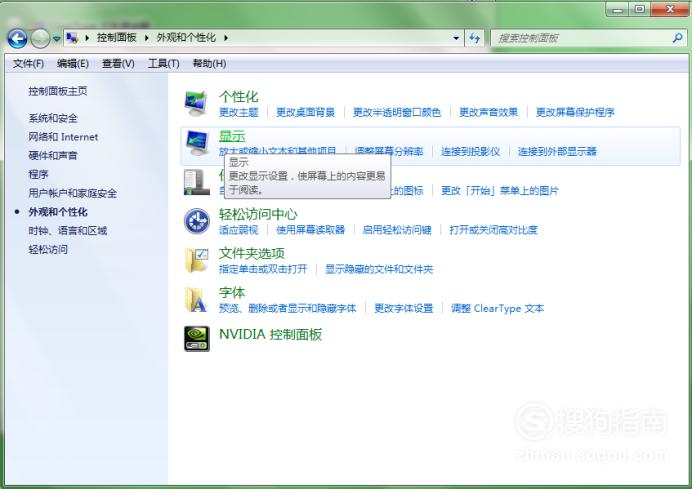Screen dimensions: 692x489
Task: Go to 控制面板主页 in sidebar
Action: coord(58,91)
